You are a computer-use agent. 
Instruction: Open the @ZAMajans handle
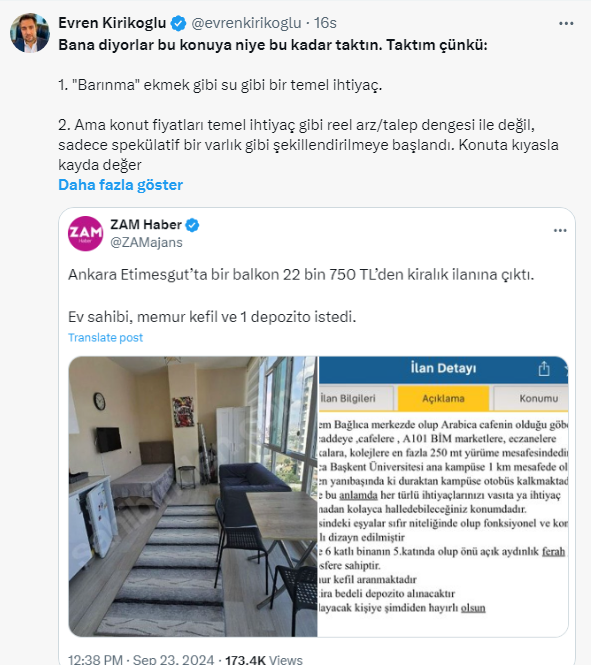pos(146,242)
